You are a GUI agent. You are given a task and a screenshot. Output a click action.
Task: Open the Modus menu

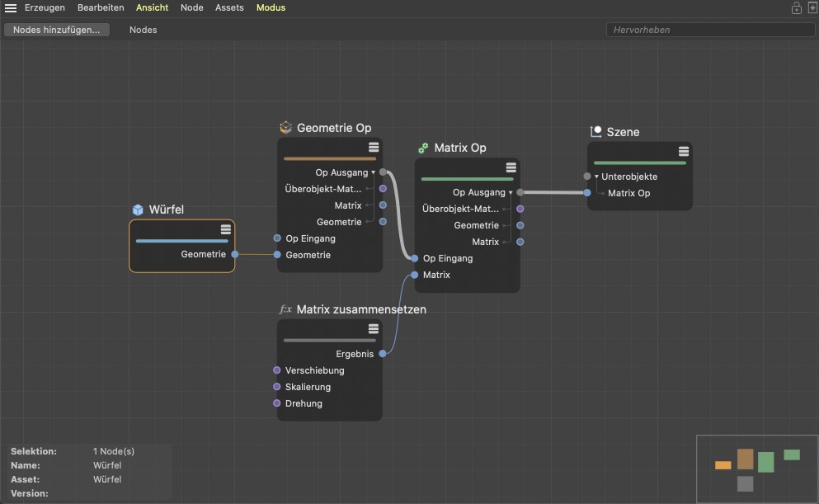pyautogui.click(x=271, y=7)
